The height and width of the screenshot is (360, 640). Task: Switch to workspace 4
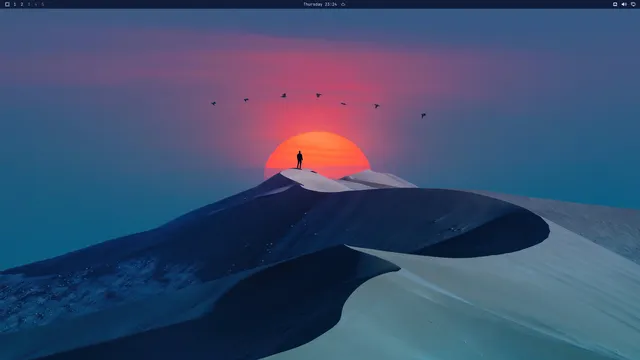click(36, 4)
